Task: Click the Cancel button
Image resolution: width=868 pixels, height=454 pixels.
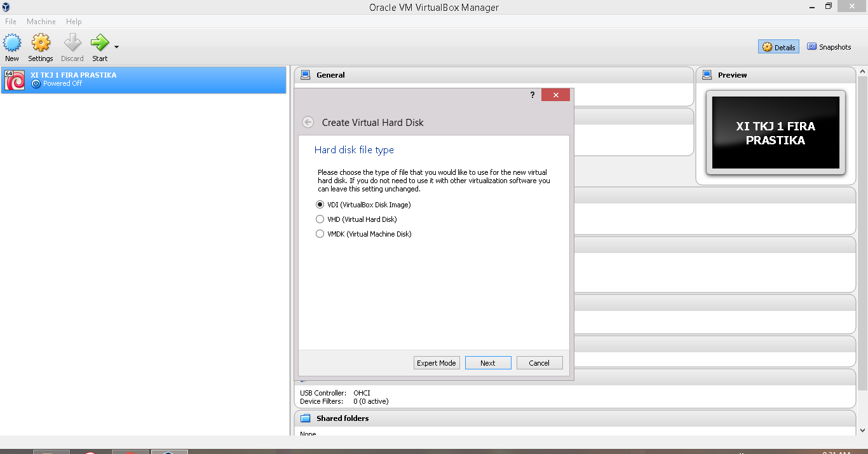Action: coord(539,363)
